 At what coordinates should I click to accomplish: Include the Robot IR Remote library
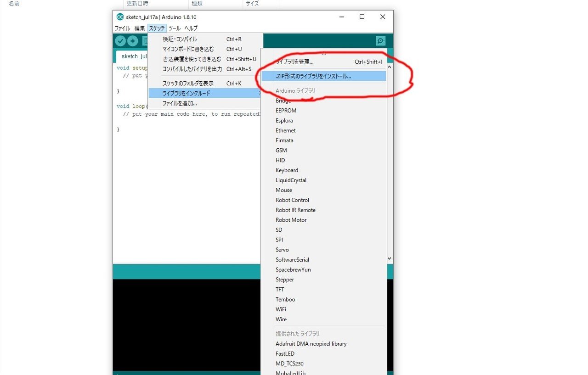[x=324, y=210]
